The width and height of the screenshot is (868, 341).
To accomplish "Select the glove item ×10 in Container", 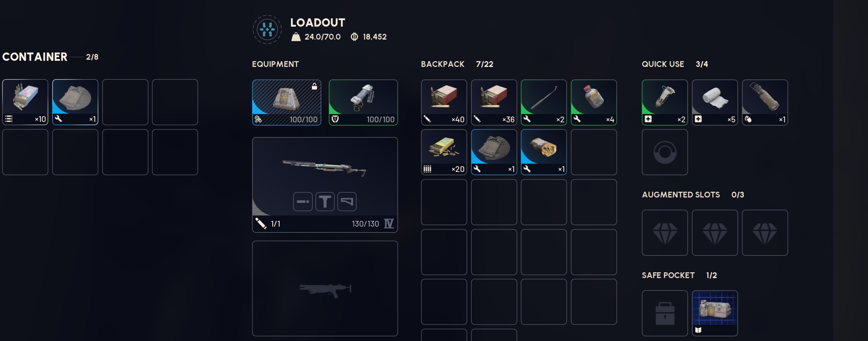I will [25, 102].
